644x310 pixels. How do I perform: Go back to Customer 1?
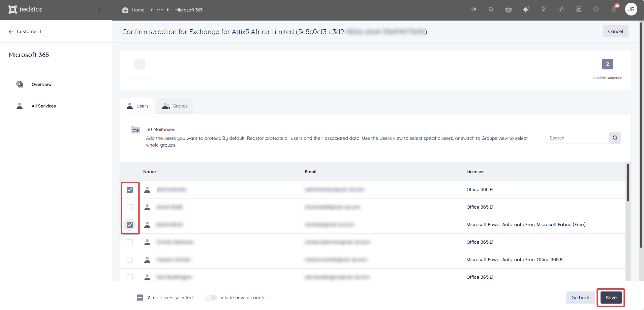25,31
